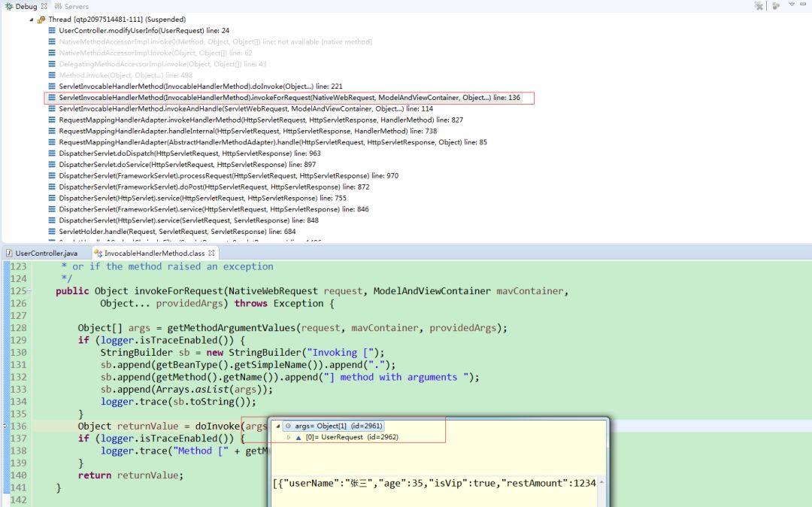Click the stack frame icon for UserController.modifyUserInfo
This screenshot has width=812, height=507.
(52, 31)
